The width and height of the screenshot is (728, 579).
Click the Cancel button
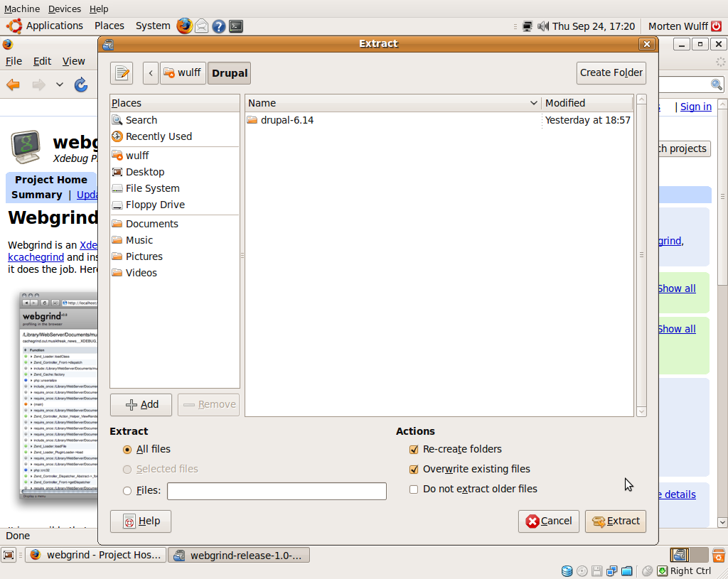[x=548, y=521]
